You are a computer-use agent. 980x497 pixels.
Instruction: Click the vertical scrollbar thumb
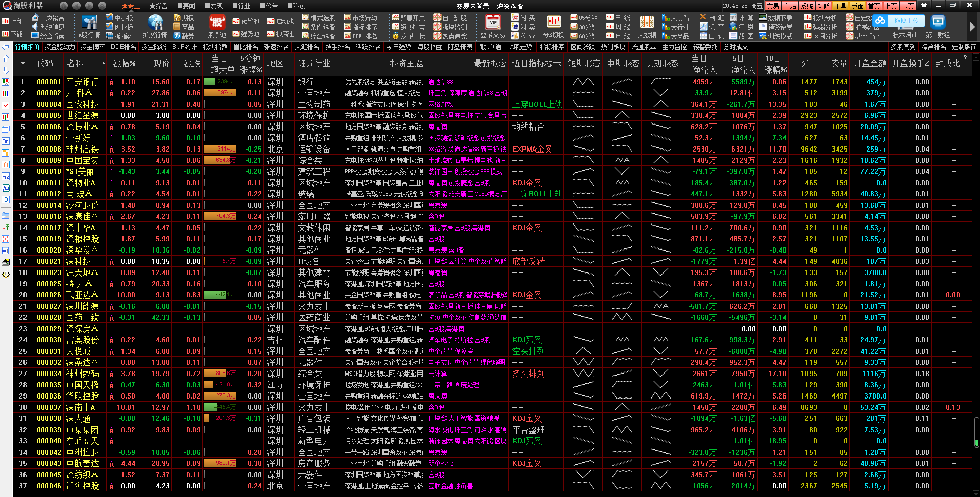(x=976, y=71)
